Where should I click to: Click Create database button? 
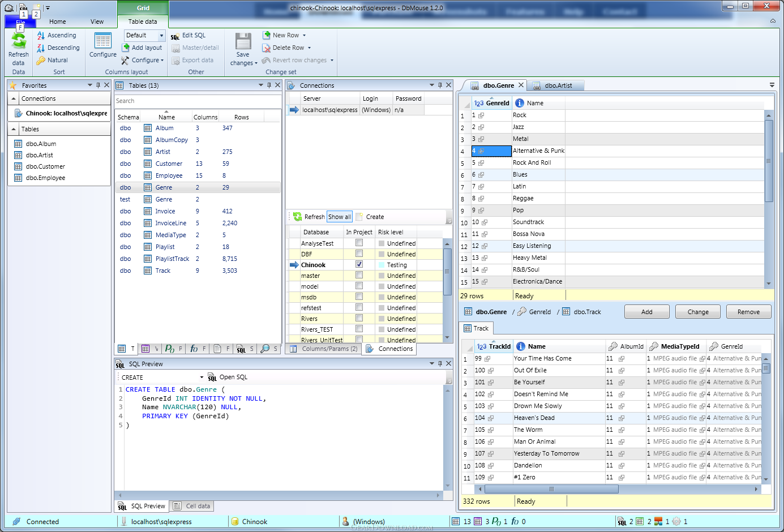[370, 217]
